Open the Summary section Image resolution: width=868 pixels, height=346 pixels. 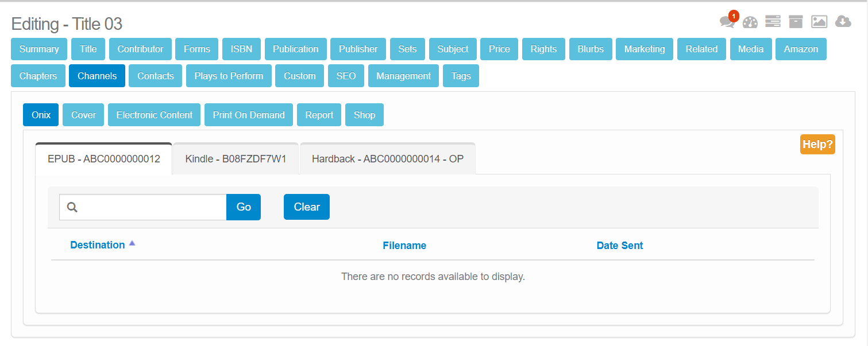coord(39,49)
